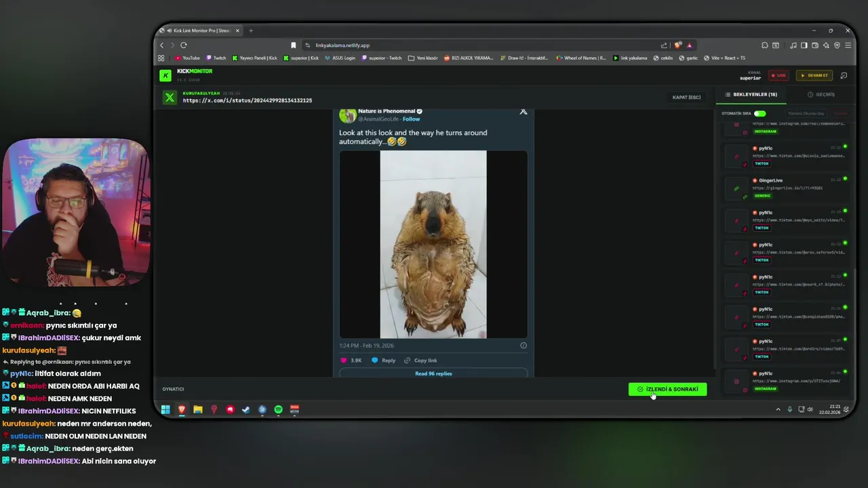Image resolution: width=868 pixels, height=488 pixels.
Task: Click the Brave shields icon in address bar
Action: coord(677,45)
